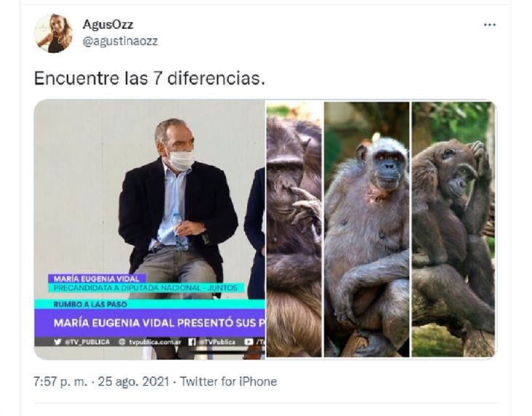Select the tweet text Encuentre las 7 diferencias
This screenshot has width=532, height=416.
149,79
